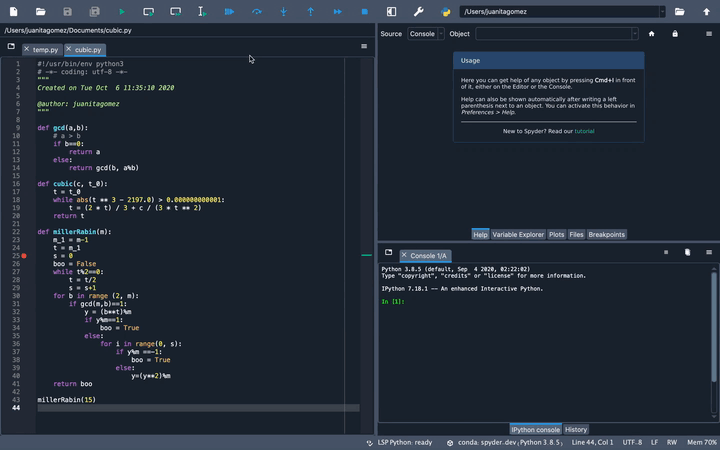The height and width of the screenshot is (450, 720).
Task: Click the Python path manager icon
Action: (445, 11)
